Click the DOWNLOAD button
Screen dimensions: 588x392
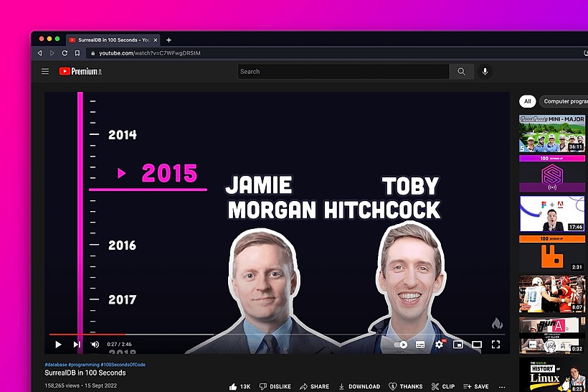[x=359, y=386]
